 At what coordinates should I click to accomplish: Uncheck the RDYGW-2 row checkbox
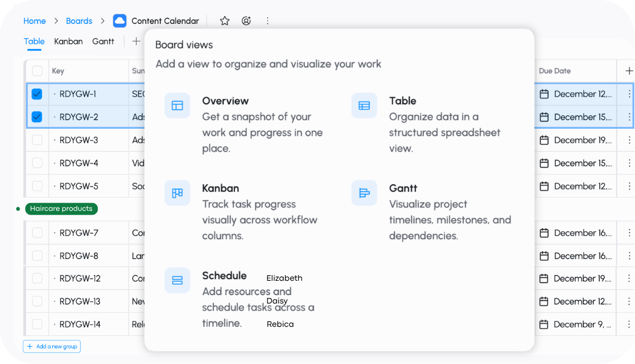point(37,117)
